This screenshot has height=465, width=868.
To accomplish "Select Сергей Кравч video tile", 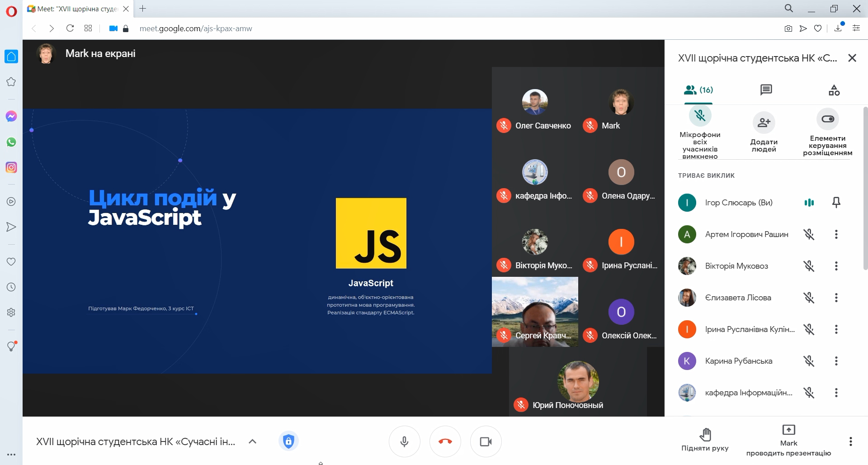I will pyautogui.click(x=535, y=312).
